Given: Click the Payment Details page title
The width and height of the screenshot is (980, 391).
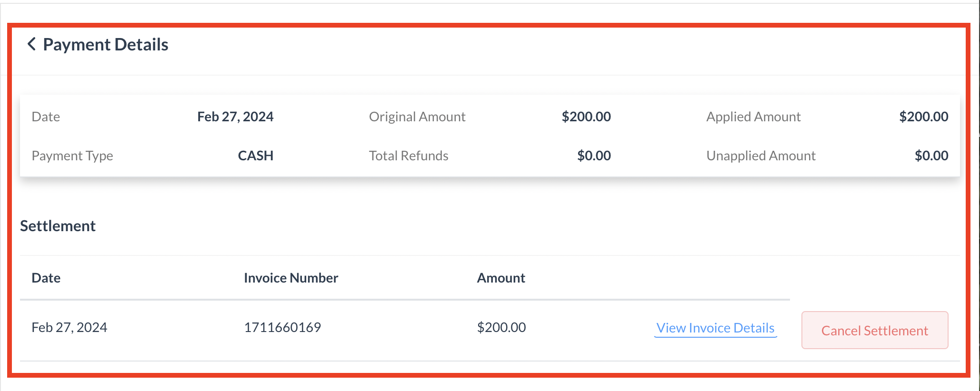Looking at the screenshot, I should (x=106, y=45).
